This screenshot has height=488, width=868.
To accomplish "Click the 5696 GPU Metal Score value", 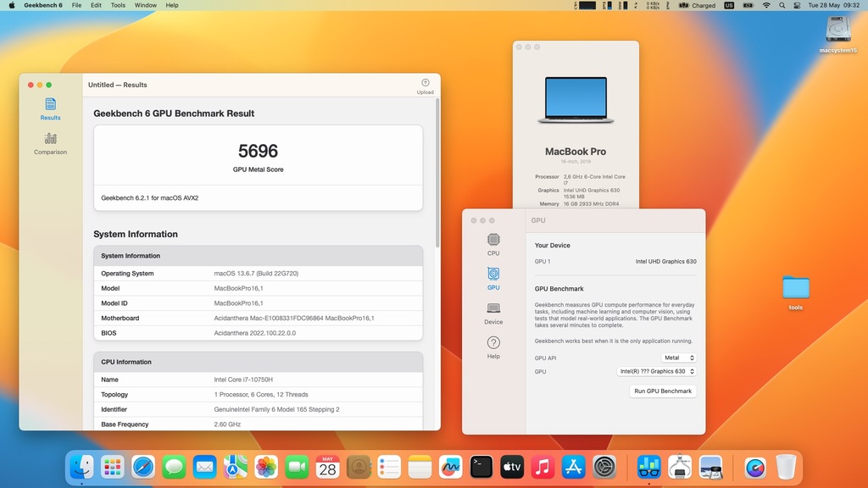I will (258, 151).
